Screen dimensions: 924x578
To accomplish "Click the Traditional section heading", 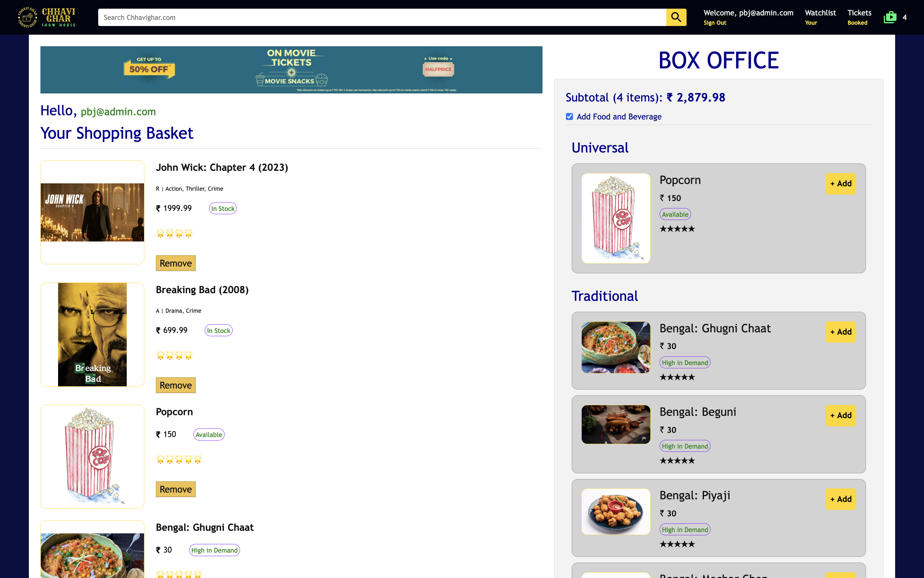I will [604, 296].
